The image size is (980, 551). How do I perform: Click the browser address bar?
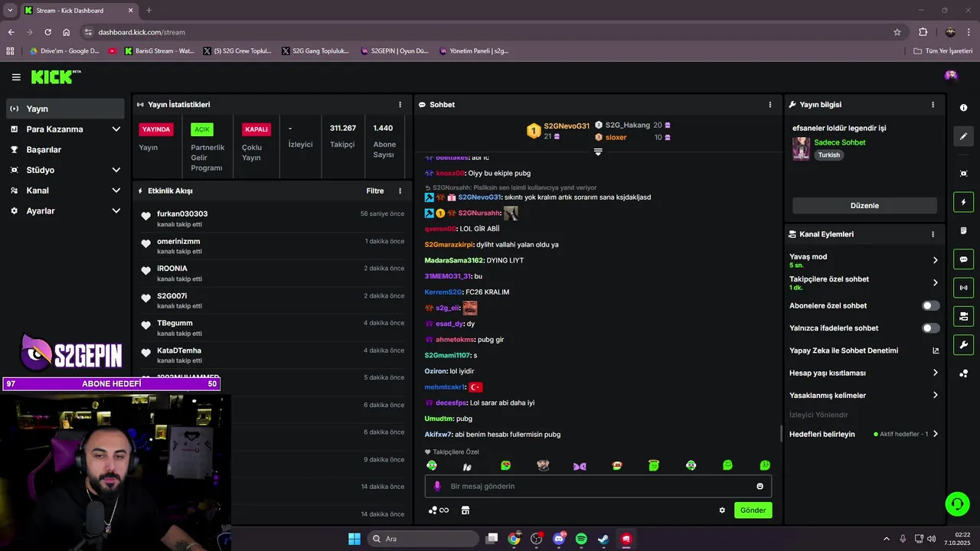490,32
